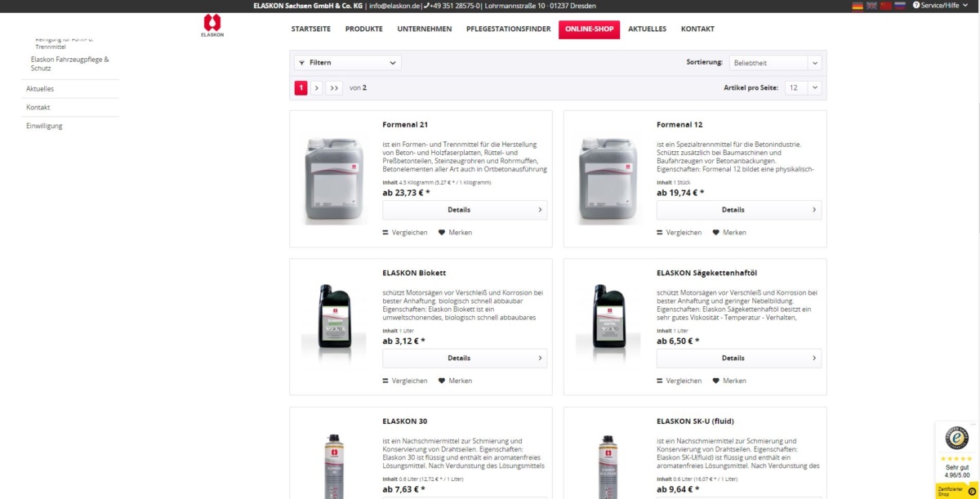Screen dimensions: 980x499
Task: Click the ELASKON SK-U (fluid) title link
Action: coord(695,421)
